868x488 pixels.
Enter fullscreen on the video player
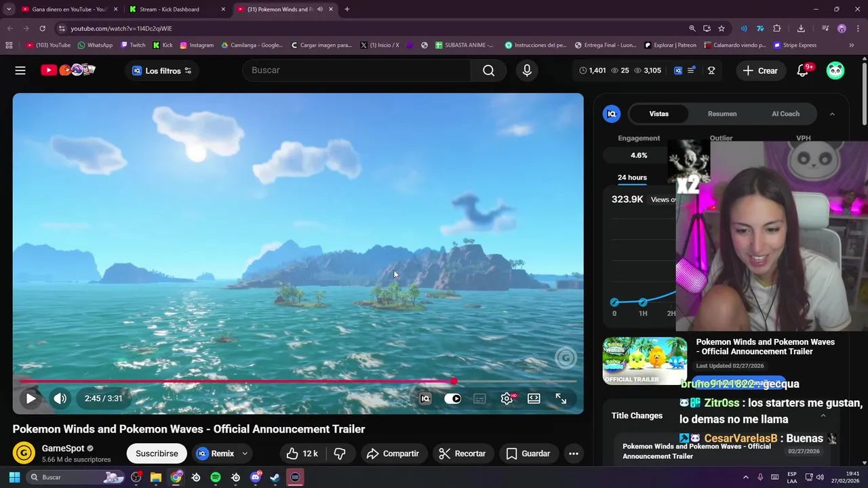tap(561, 399)
